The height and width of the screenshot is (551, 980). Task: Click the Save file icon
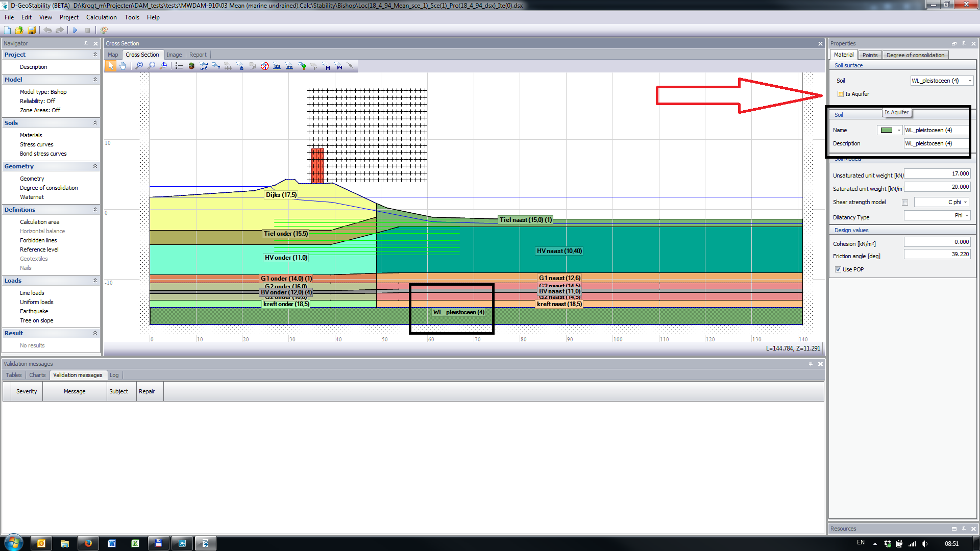click(32, 31)
